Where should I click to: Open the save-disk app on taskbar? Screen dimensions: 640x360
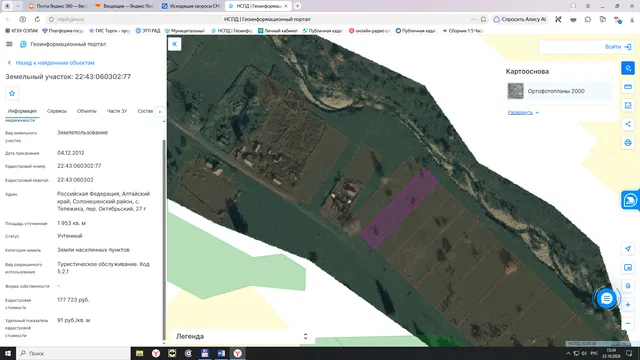point(204,353)
